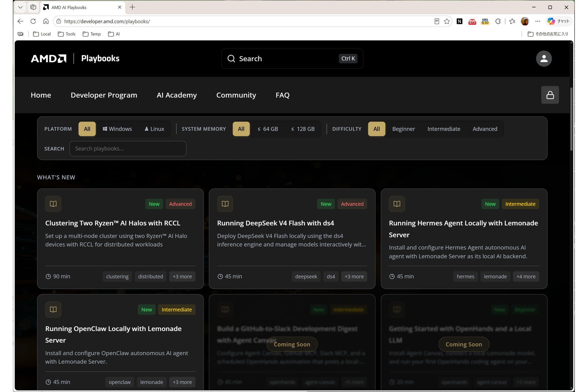Screen dimensions: 588x392
Task: Click in the Search playbooks field
Action: (x=128, y=149)
